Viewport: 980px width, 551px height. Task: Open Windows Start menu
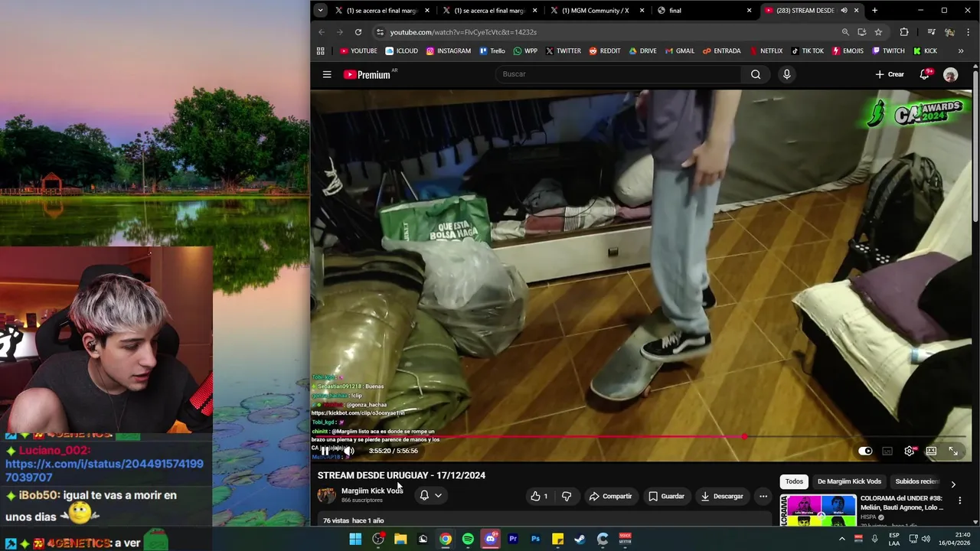tap(355, 540)
